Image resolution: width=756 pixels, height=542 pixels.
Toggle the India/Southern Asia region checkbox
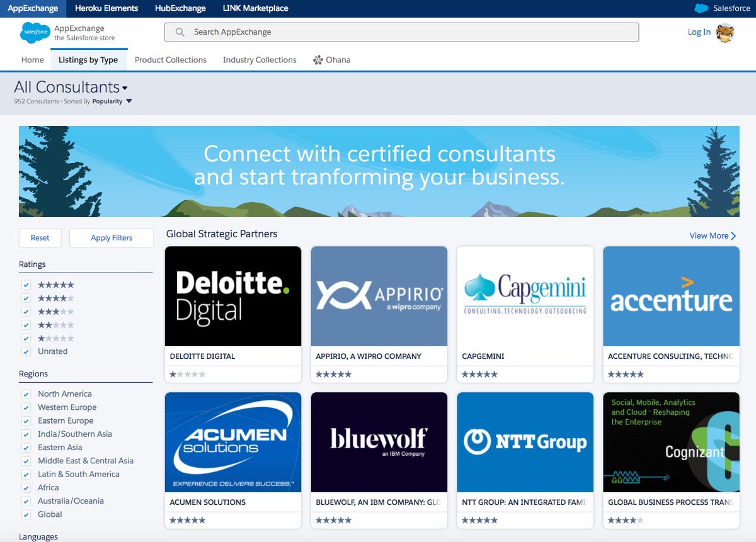coord(26,434)
